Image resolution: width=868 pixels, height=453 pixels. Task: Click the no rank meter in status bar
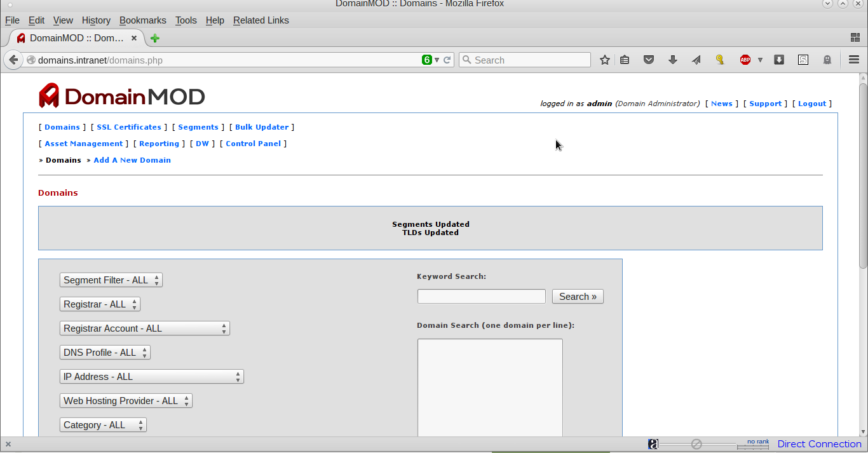coord(754,444)
